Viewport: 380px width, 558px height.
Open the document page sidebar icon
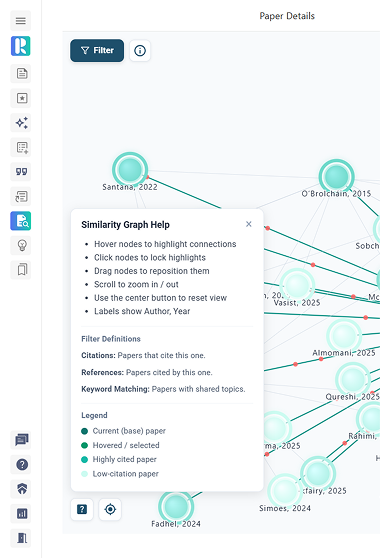tap(22, 74)
